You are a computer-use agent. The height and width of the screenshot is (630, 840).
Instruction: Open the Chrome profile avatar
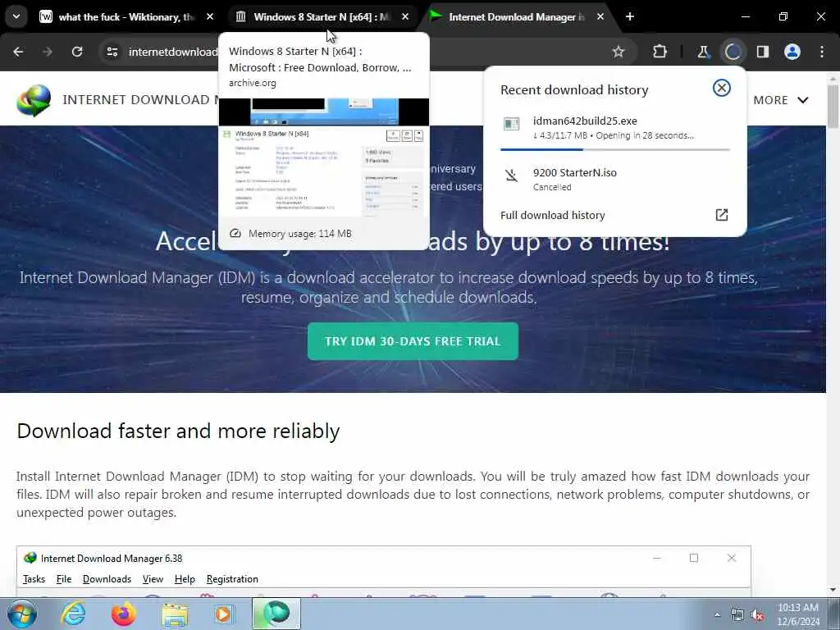(x=792, y=52)
